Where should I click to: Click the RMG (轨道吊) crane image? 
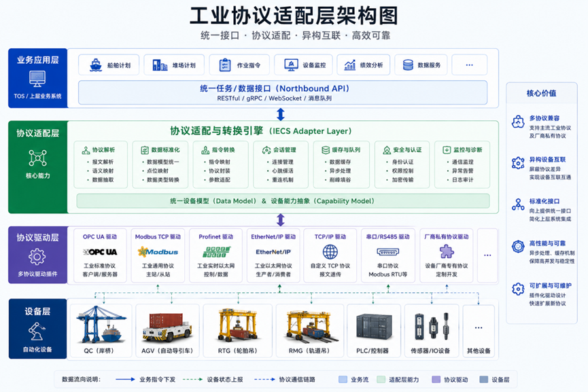click(x=311, y=327)
